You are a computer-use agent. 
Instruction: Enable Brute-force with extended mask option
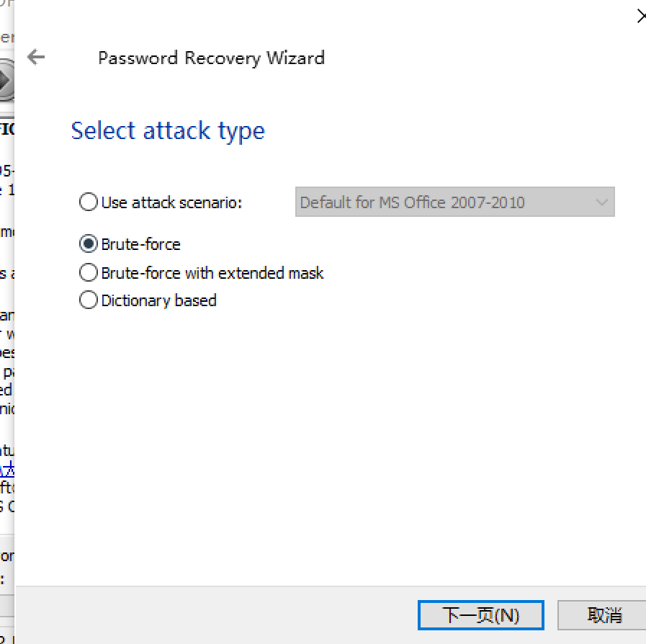pos(89,273)
